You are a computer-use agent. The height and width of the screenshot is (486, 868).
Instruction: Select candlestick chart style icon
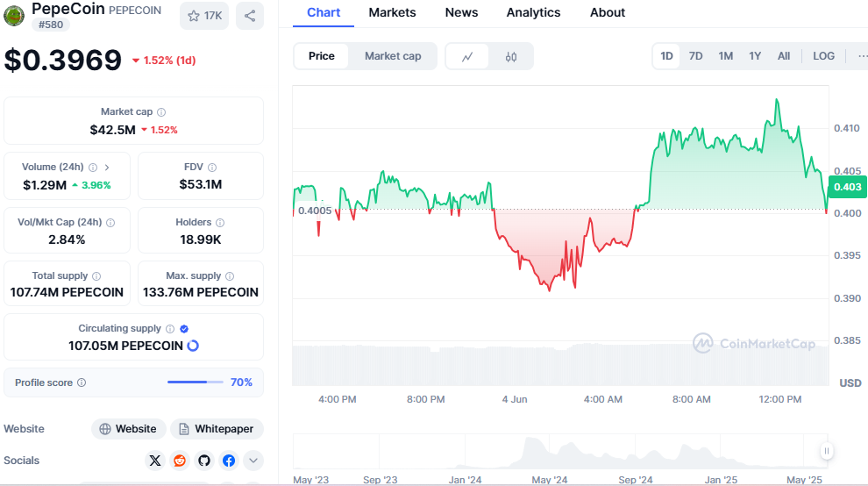(x=511, y=56)
